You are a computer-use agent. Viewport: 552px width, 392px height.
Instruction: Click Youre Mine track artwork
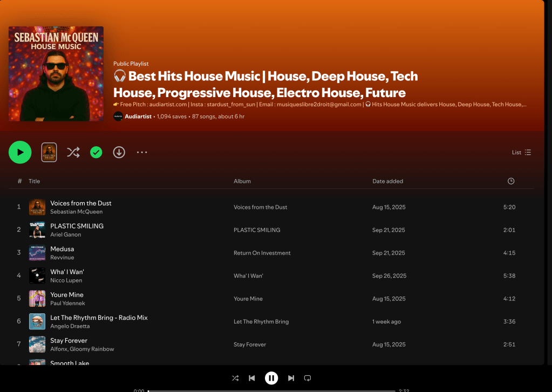coord(37,298)
